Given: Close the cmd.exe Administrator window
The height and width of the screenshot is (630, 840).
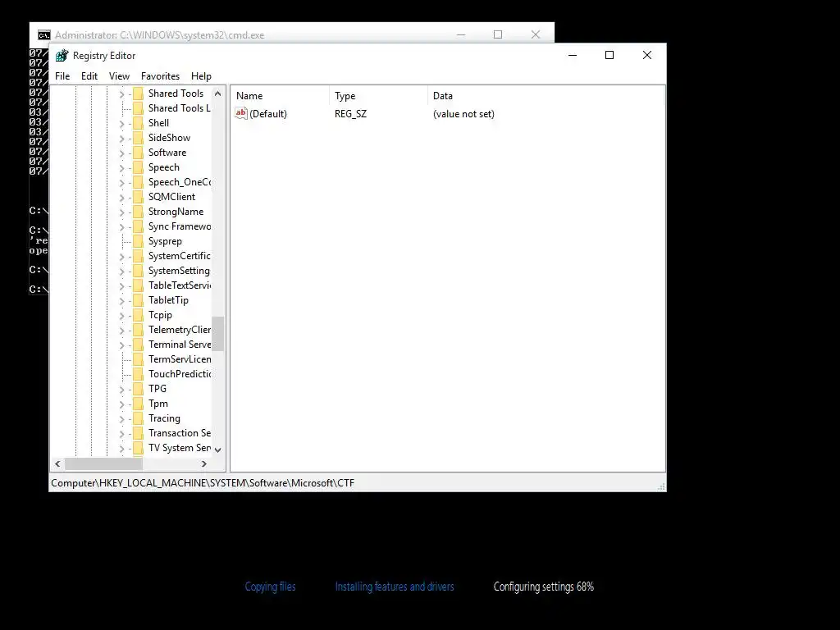Looking at the screenshot, I should coord(535,34).
